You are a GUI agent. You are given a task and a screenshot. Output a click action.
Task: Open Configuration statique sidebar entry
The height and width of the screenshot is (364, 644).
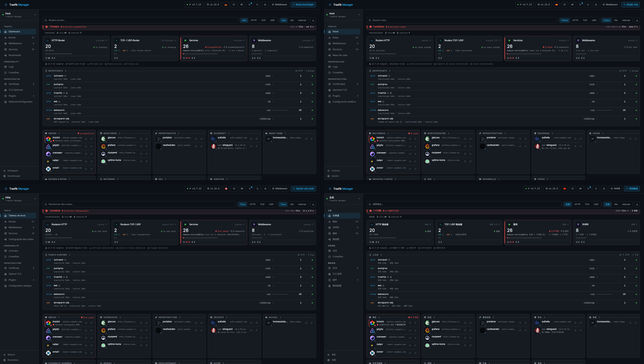click(20, 286)
